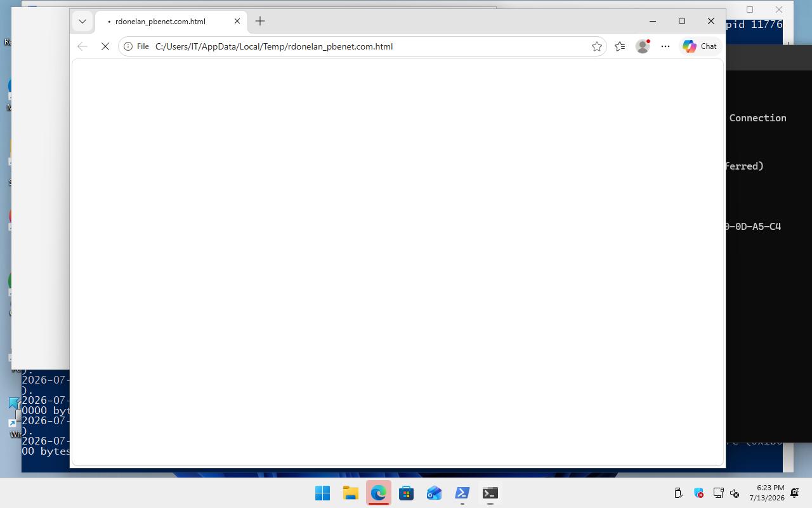Go back using Edge's back arrow

[82, 46]
